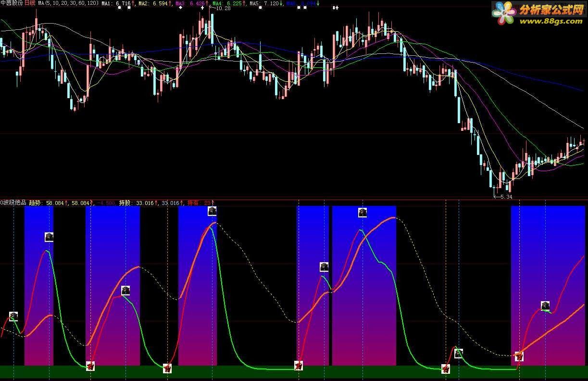Click the red buy icon before the low green bump

[x=446, y=369]
